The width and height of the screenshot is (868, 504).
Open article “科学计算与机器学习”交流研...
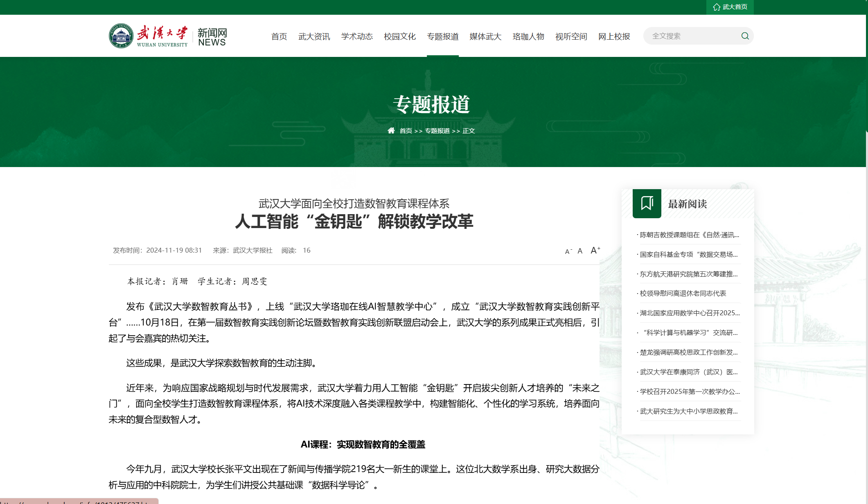[x=689, y=332]
